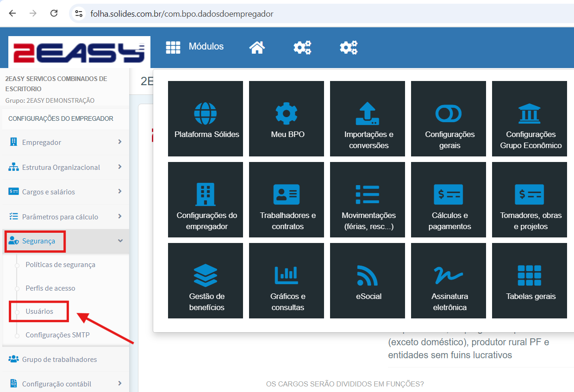
Task: Click Grupo: 2EASY DEMONSTRAÇÃO text
Action: pyautogui.click(x=50, y=100)
